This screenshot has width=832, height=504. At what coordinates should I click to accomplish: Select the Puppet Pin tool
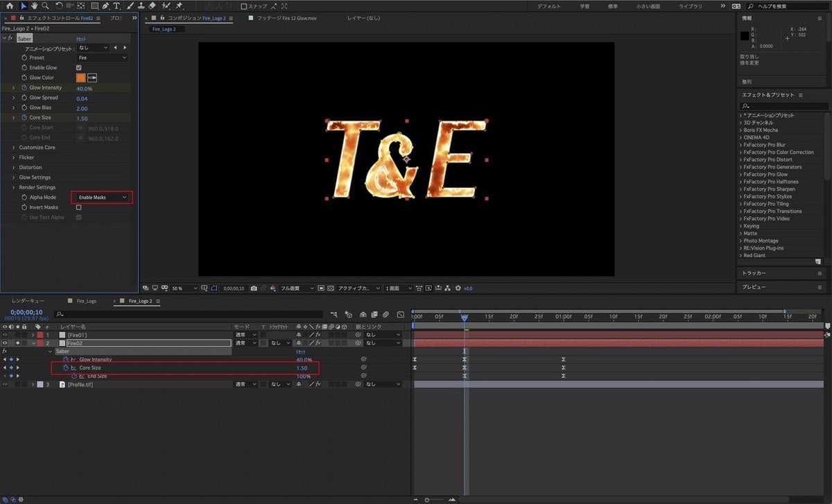(179, 6)
